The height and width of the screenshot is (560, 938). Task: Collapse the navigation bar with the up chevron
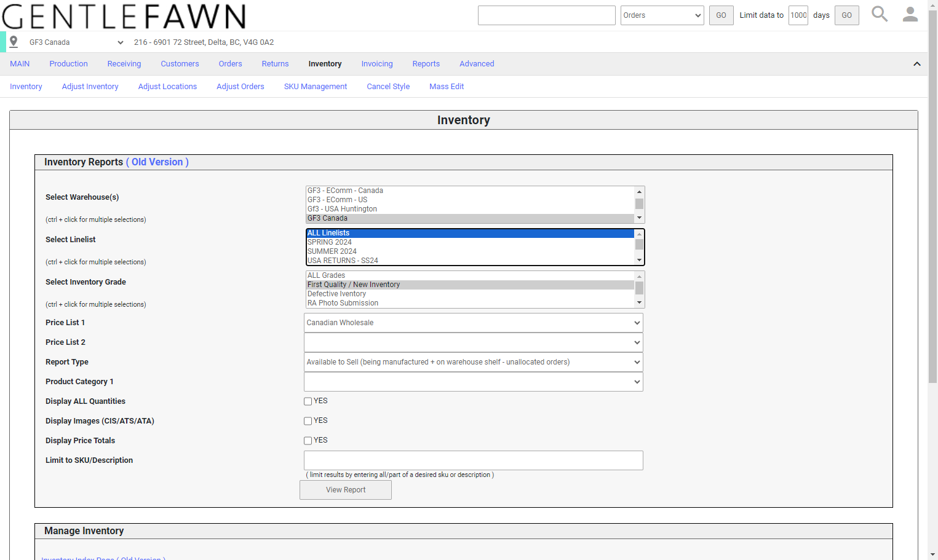tap(917, 64)
